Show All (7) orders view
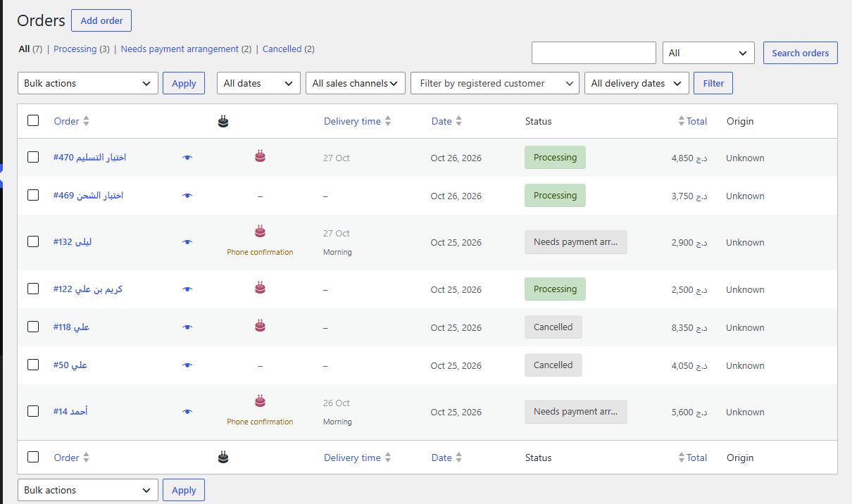 [30, 49]
